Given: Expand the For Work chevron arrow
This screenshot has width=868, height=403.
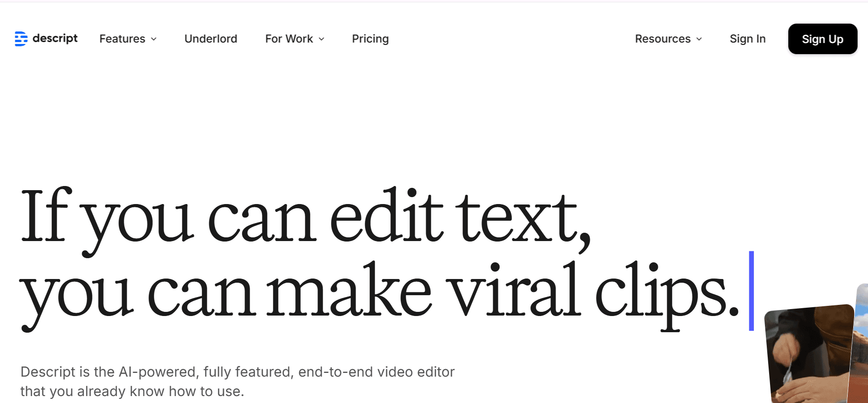Looking at the screenshot, I should 322,39.
